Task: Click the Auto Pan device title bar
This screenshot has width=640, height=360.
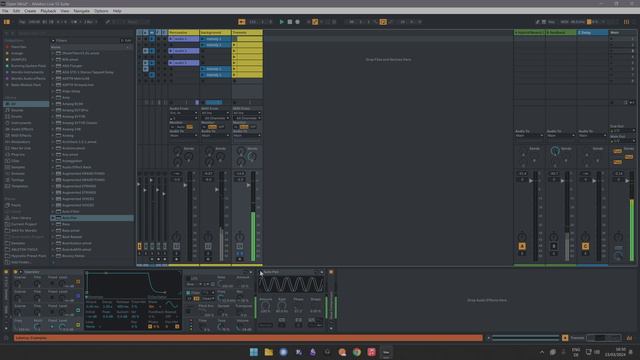Action: point(291,272)
